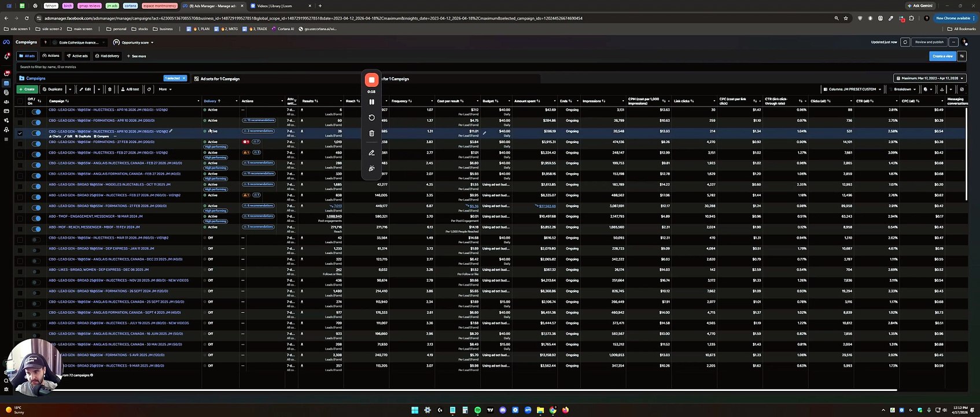Open campaign MODELES INJECTABLES OCT 11 2025 JM
Image resolution: width=980 pixels, height=417 pixels.
(x=109, y=184)
